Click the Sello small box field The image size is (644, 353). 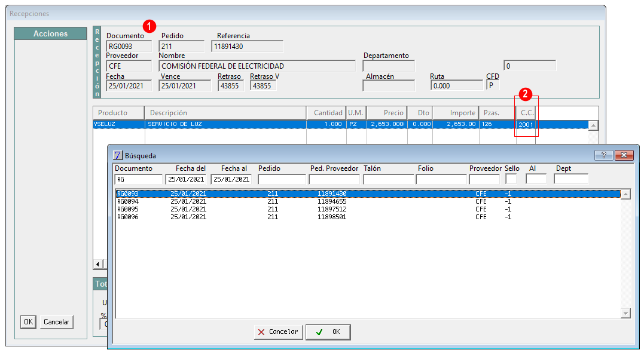pos(511,179)
